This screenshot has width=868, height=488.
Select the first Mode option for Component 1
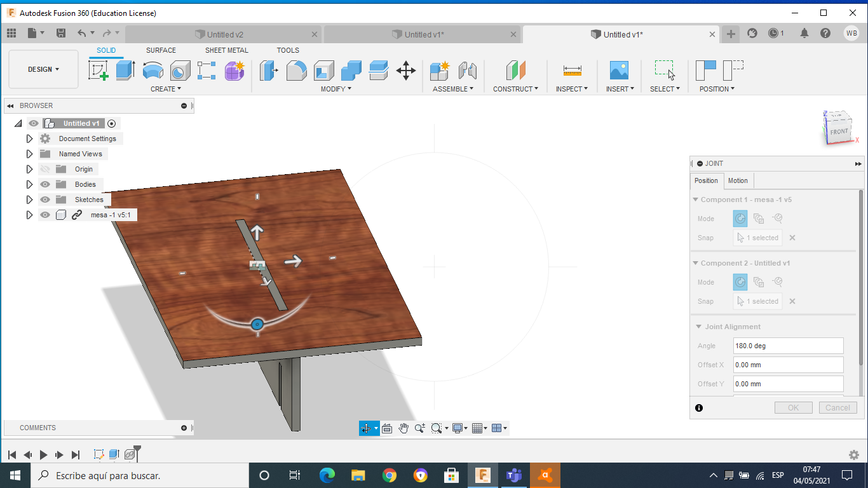click(740, 219)
